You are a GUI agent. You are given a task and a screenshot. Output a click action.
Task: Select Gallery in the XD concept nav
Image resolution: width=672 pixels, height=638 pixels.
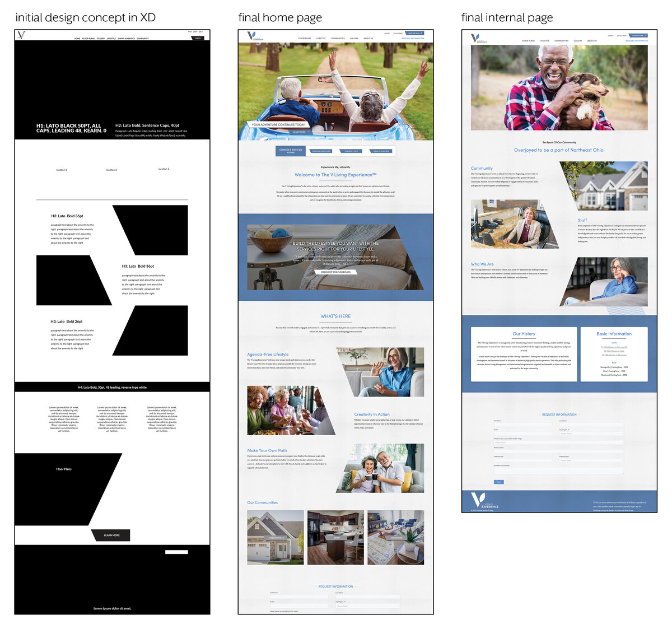(101, 39)
